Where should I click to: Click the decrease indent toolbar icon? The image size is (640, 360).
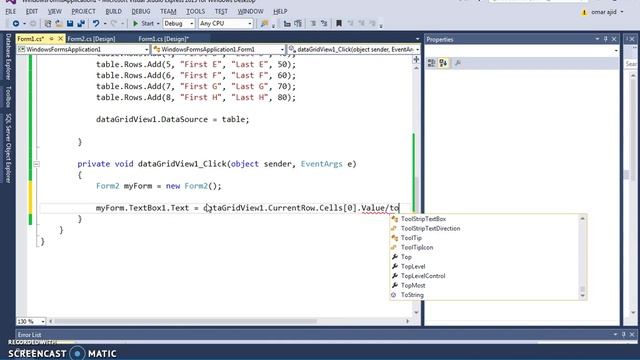pos(287,24)
